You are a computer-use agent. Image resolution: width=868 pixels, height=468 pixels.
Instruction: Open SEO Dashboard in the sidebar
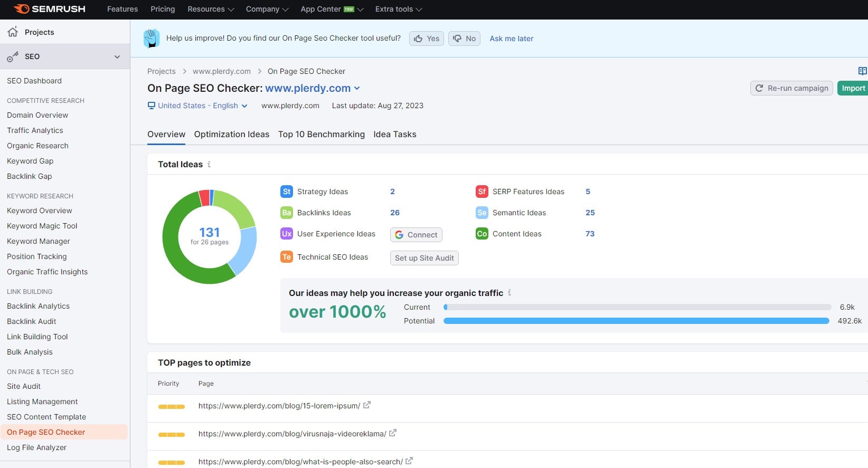pyautogui.click(x=34, y=81)
